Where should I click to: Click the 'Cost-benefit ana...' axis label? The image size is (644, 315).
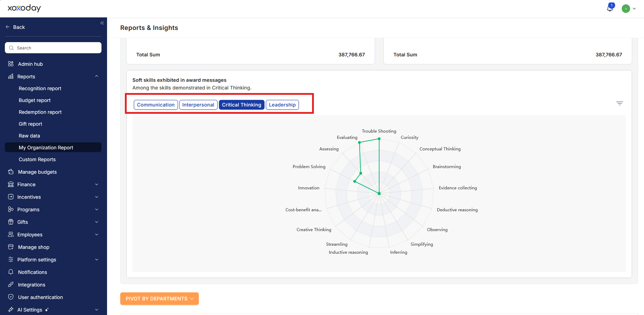pyautogui.click(x=303, y=210)
